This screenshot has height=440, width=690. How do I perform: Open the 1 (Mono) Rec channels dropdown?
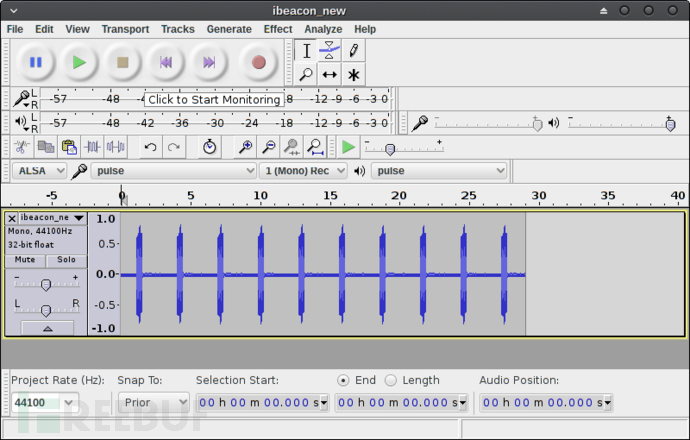click(303, 171)
